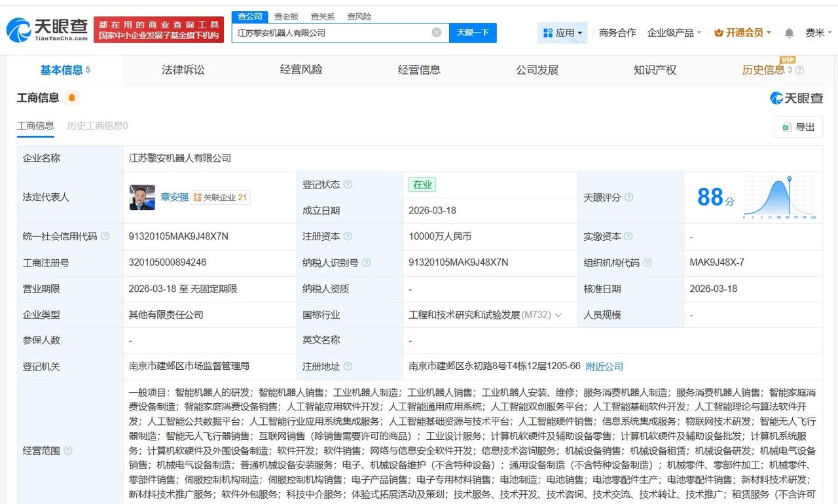This screenshot has width=838, height=504.
Task: Expand the 开通会员 dropdown
Action: [x=740, y=31]
